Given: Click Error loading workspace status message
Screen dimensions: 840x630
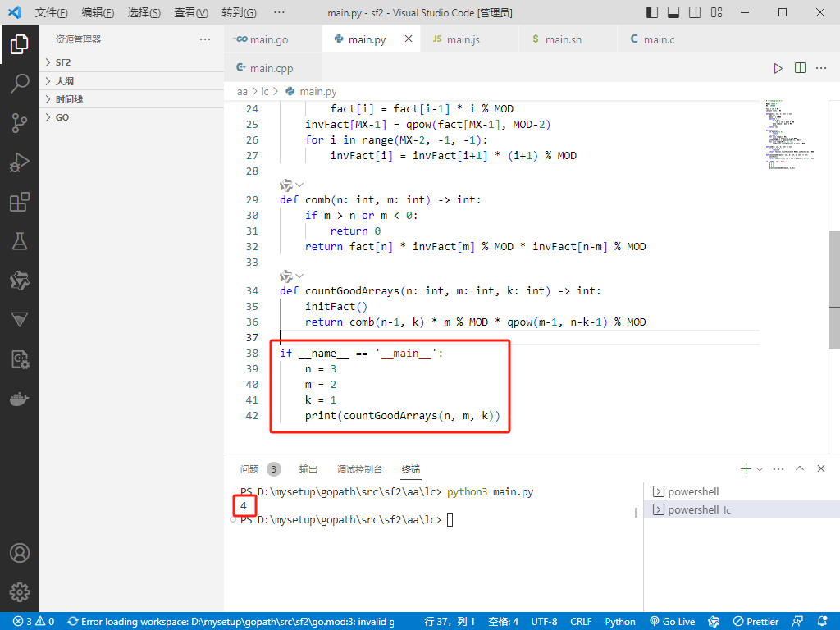Looking at the screenshot, I should pos(231,622).
